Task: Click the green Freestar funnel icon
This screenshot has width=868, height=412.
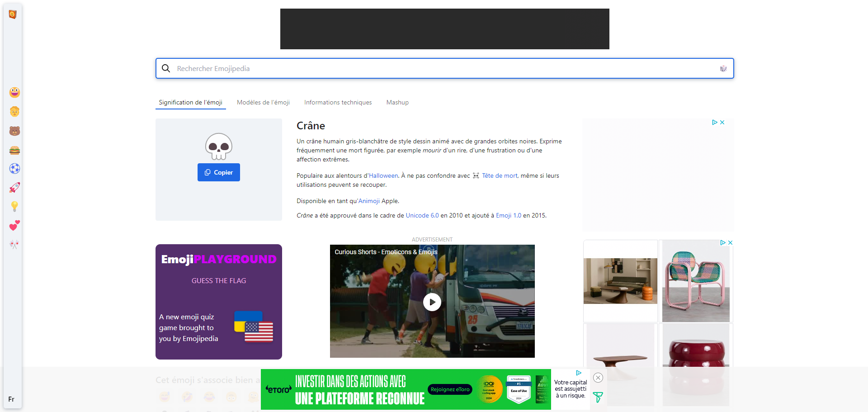Action: [598, 397]
